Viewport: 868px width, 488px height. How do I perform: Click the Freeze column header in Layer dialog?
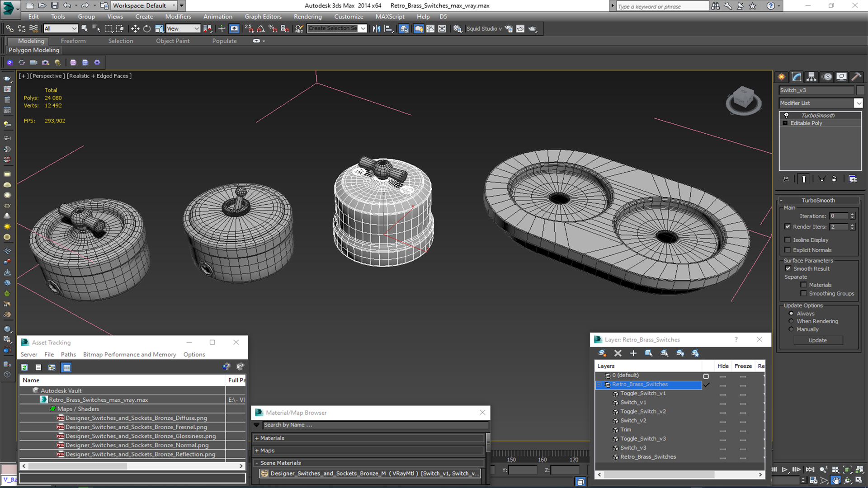coord(743,366)
